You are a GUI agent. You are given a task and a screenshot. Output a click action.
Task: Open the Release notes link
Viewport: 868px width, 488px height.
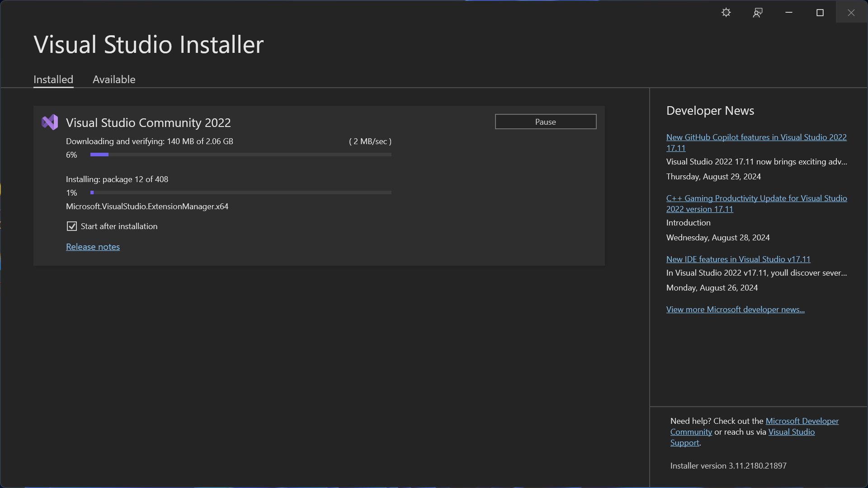pos(93,247)
